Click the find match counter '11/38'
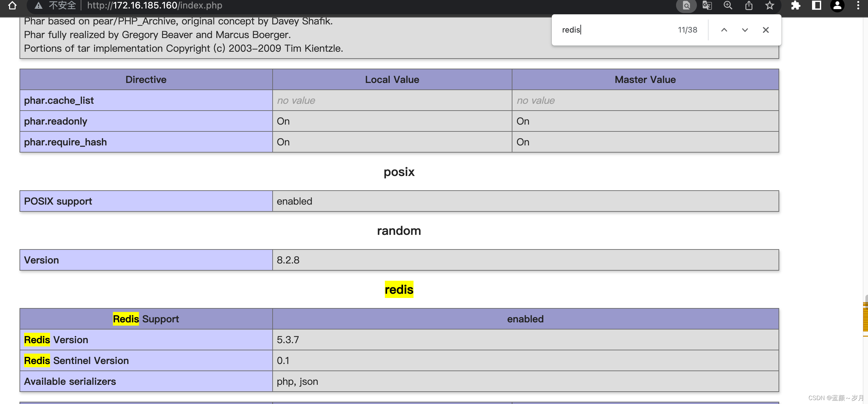 pos(687,30)
